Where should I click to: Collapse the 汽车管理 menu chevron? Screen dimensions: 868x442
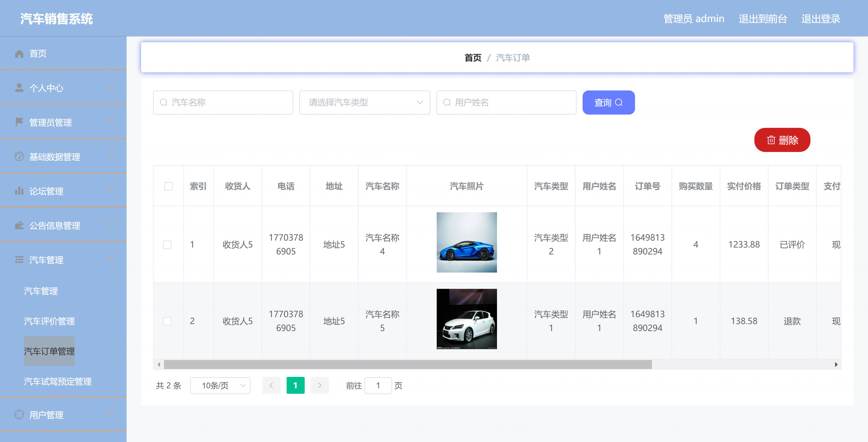(x=111, y=258)
